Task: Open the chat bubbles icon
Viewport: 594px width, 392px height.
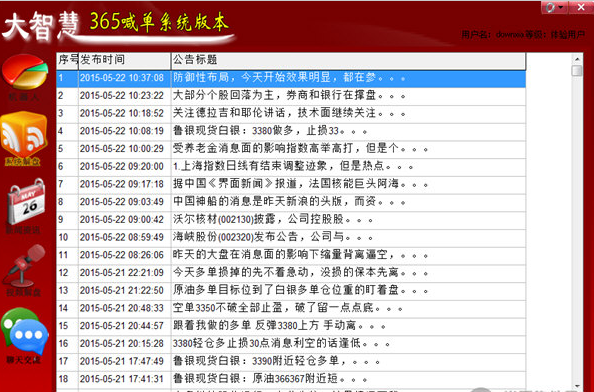Action: (25, 332)
